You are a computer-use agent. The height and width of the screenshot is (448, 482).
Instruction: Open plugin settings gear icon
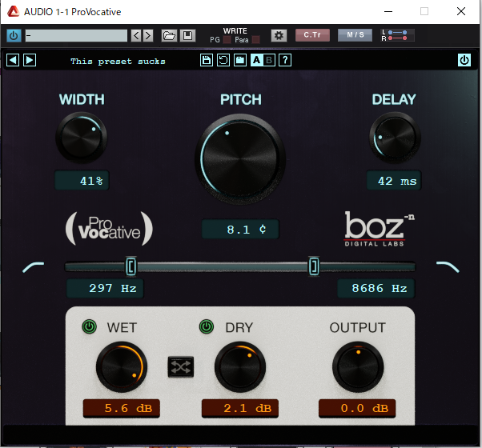279,35
